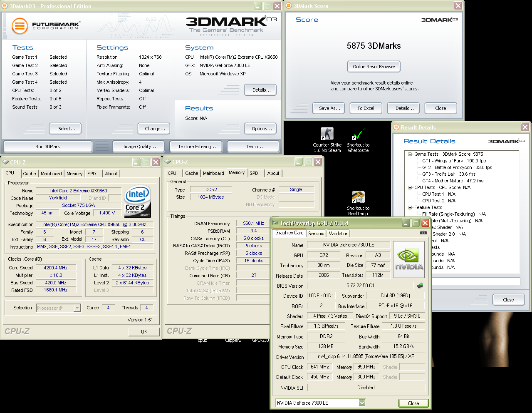Click Select under the Tests section
Image resolution: width=532 pixels, height=413 pixels.
pyautogui.click(x=65, y=129)
